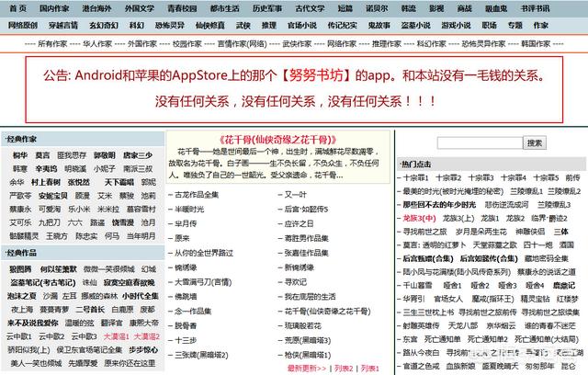588x375 pixels.
Task: Open the book 来不及说我爱你
Action: tap(33, 324)
